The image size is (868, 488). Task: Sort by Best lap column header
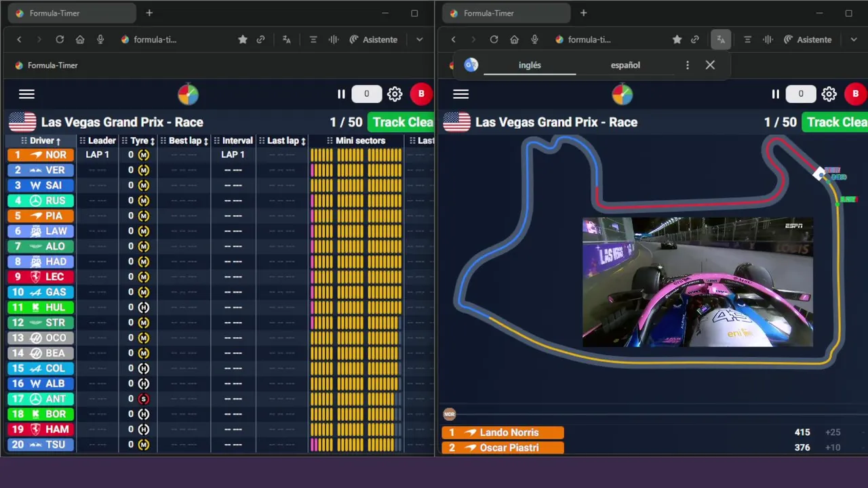click(184, 140)
